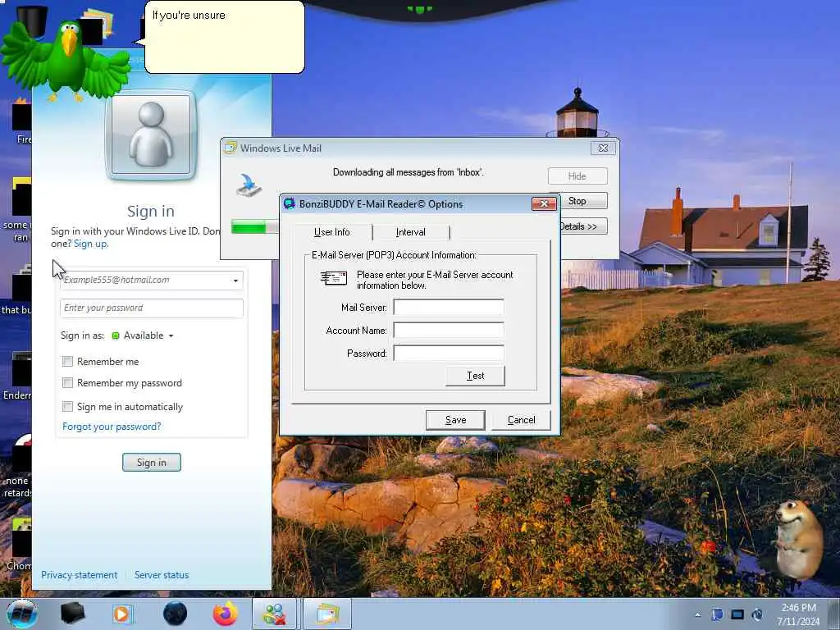Click the Messenger profile picture avatar
840x630 pixels.
[151, 135]
